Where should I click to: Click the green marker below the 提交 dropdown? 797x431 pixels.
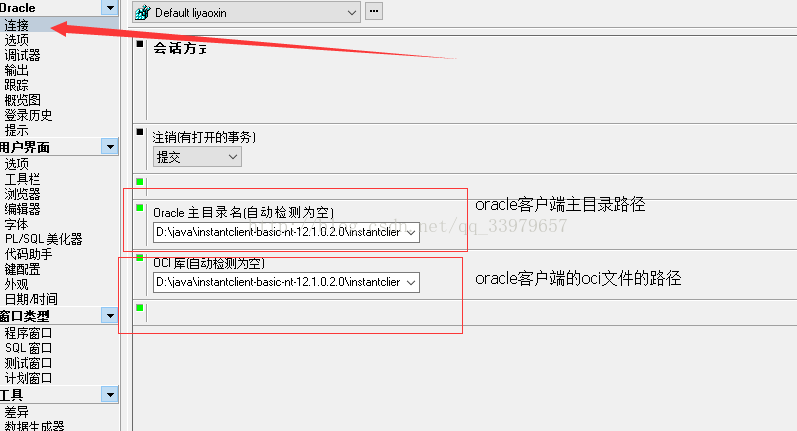coord(140,181)
